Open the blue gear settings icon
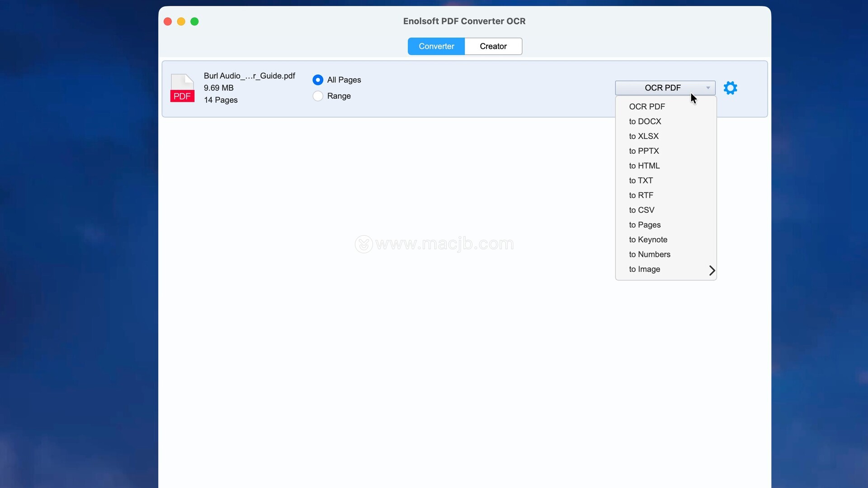This screenshot has height=488, width=868. [730, 88]
